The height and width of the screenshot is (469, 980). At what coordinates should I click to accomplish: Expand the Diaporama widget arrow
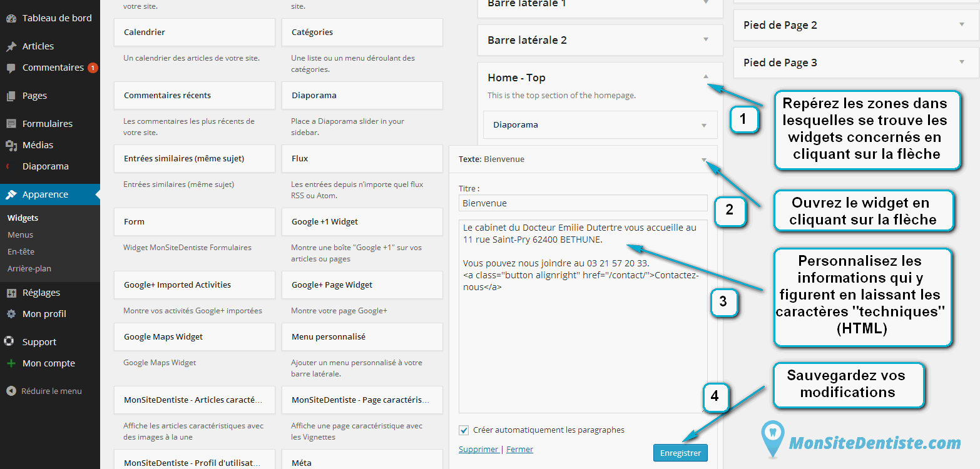click(x=705, y=125)
